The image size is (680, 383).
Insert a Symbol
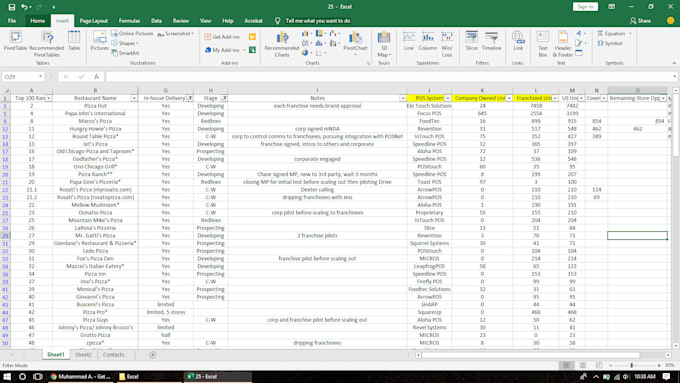[610, 43]
